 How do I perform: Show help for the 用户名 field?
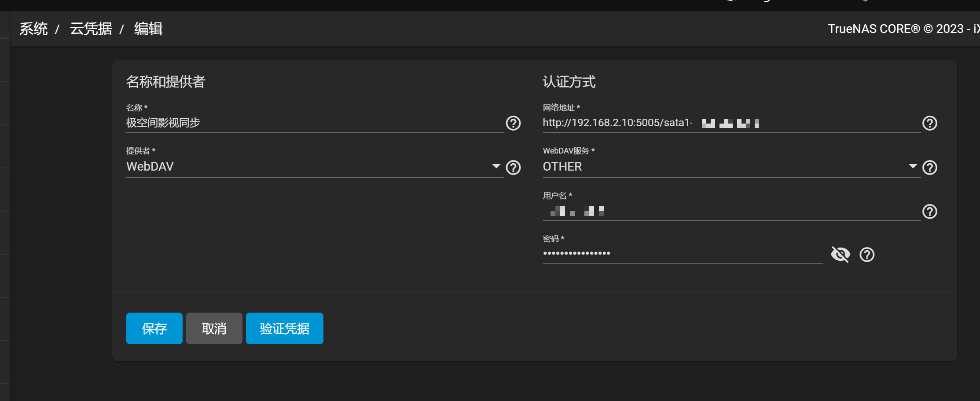click(x=929, y=212)
